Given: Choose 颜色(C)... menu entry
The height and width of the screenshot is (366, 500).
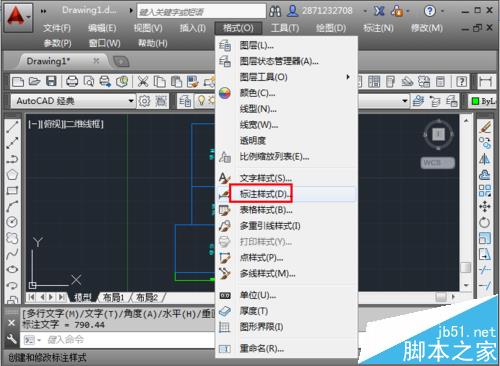Looking at the screenshot, I should tap(287, 93).
